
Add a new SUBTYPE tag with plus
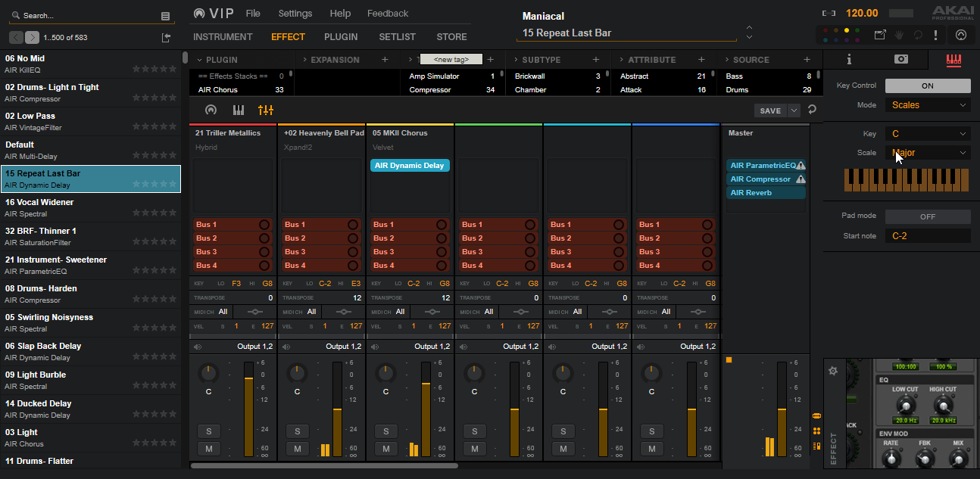coord(596,60)
